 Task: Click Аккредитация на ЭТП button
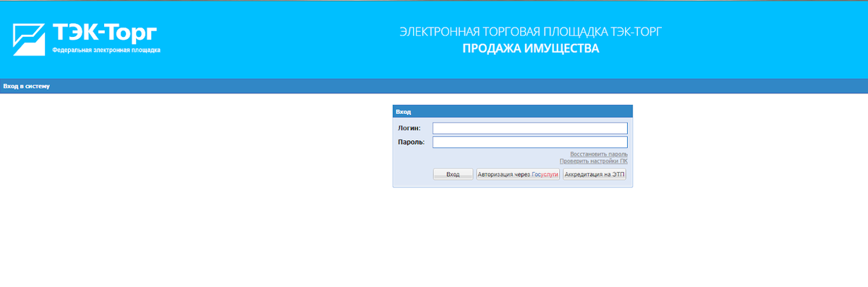(x=594, y=174)
